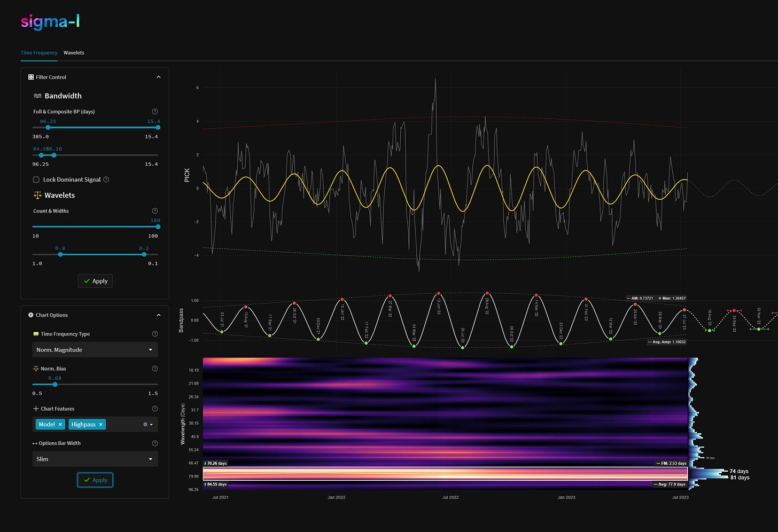Viewport: 778px width, 532px height.
Task: Click the Time Frequency Type icon
Action: pyautogui.click(x=36, y=334)
